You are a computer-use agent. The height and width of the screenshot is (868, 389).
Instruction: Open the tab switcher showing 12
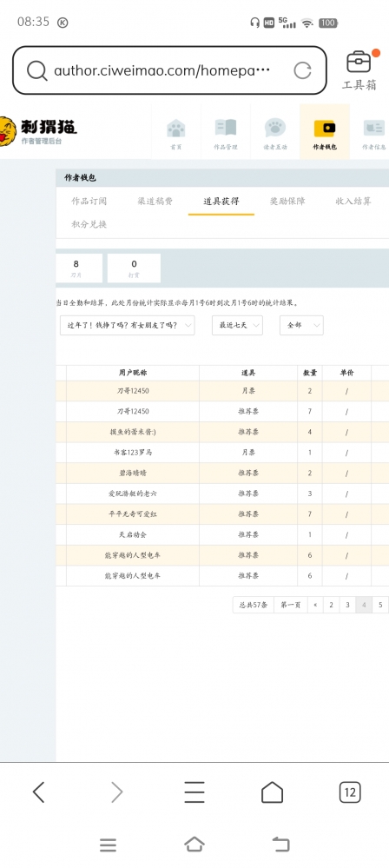coord(350,792)
